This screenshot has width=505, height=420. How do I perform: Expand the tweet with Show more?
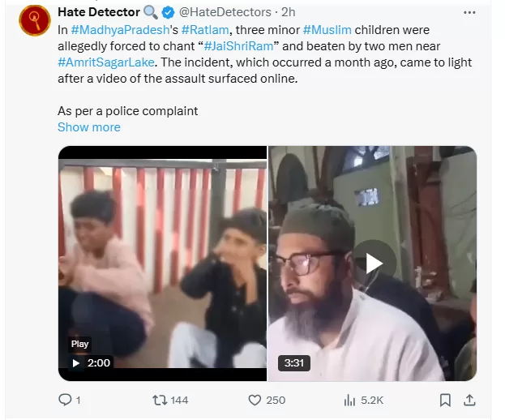tap(88, 127)
